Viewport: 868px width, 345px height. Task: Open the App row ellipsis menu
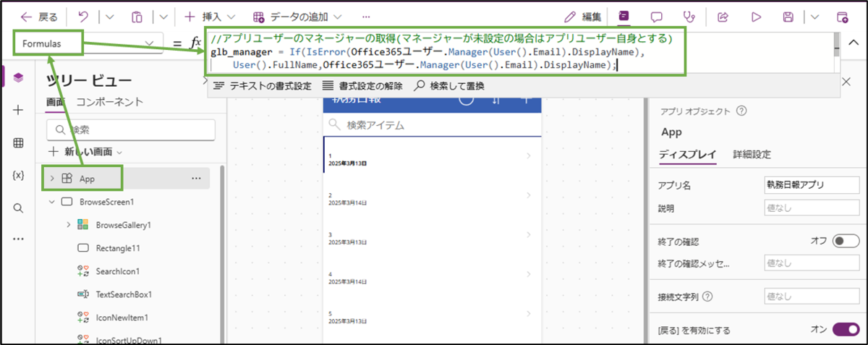pos(196,178)
